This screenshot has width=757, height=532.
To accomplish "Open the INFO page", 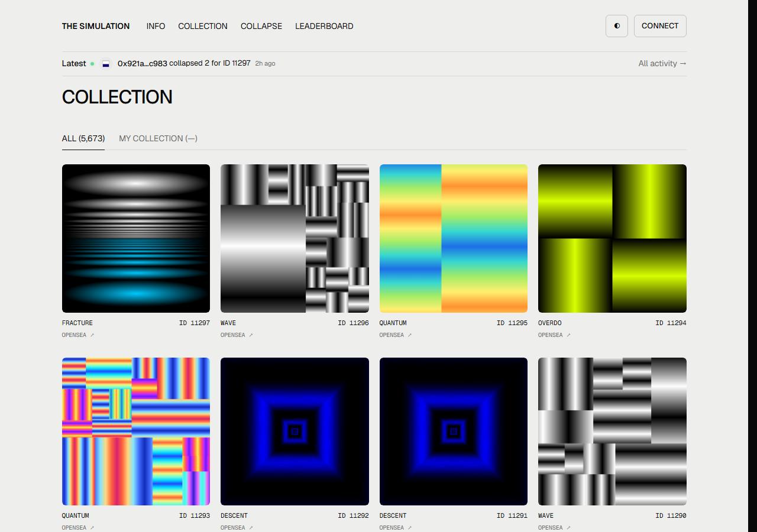I will (156, 26).
